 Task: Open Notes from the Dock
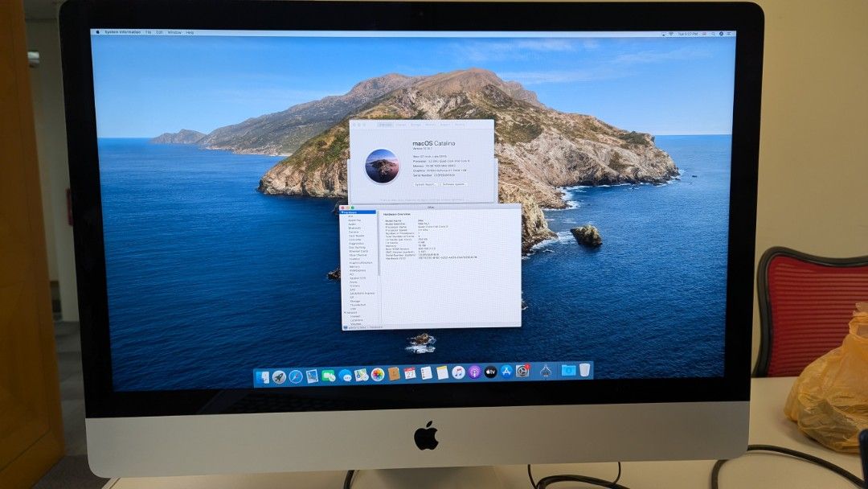click(x=442, y=372)
